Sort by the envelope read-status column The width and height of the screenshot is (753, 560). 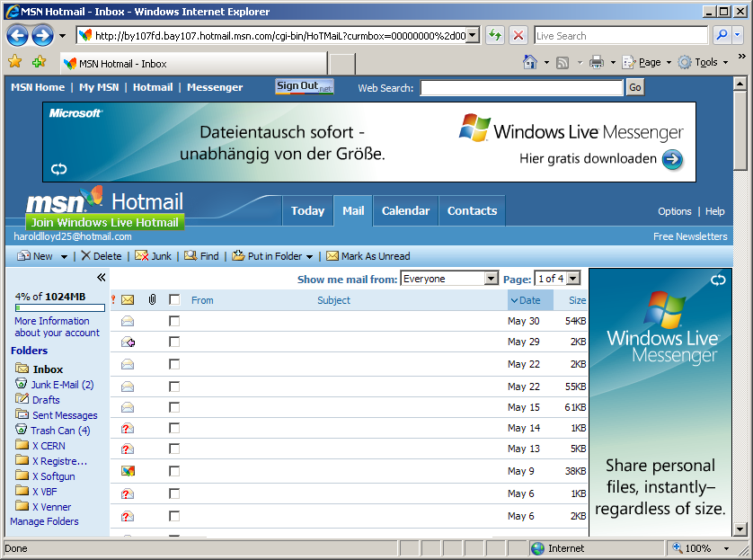tap(128, 300)
